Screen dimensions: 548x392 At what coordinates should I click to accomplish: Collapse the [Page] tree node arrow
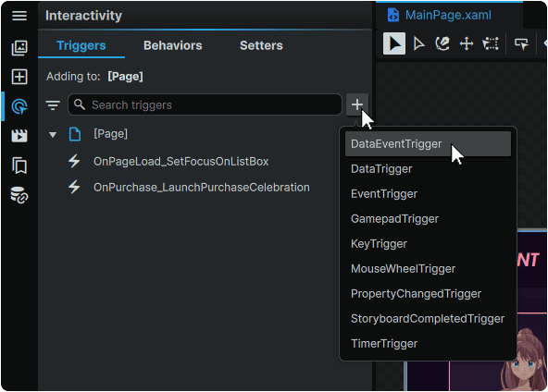click(x=53, y=134)
